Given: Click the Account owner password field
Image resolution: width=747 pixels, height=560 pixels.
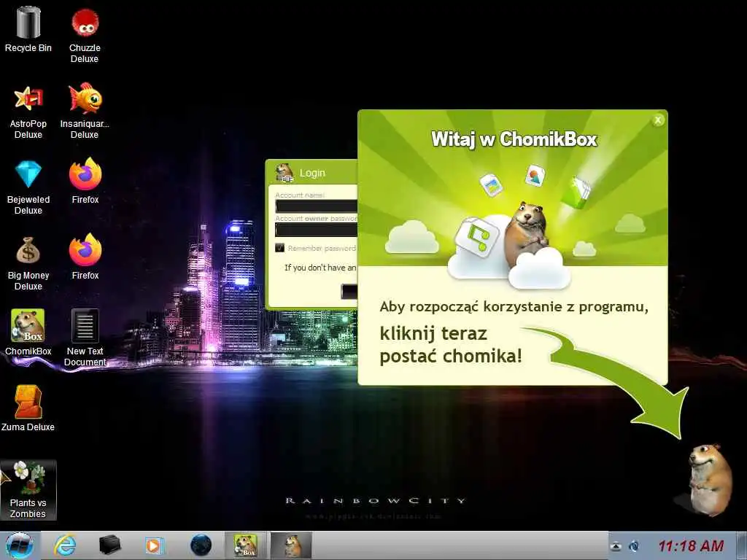Looking at the screenshot, I should [x=316, y=230].
